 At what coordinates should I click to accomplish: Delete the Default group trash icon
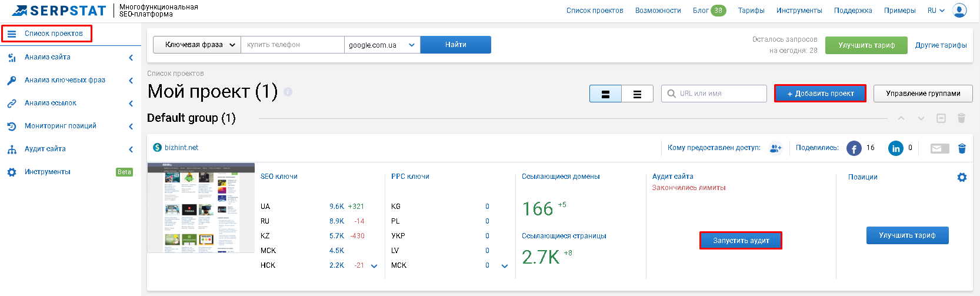click(961, 118)
